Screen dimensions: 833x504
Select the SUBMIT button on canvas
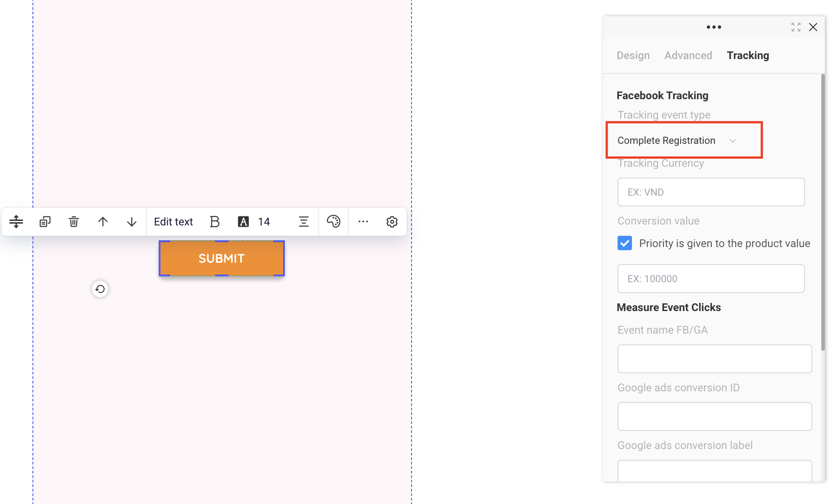click(222, 258)
